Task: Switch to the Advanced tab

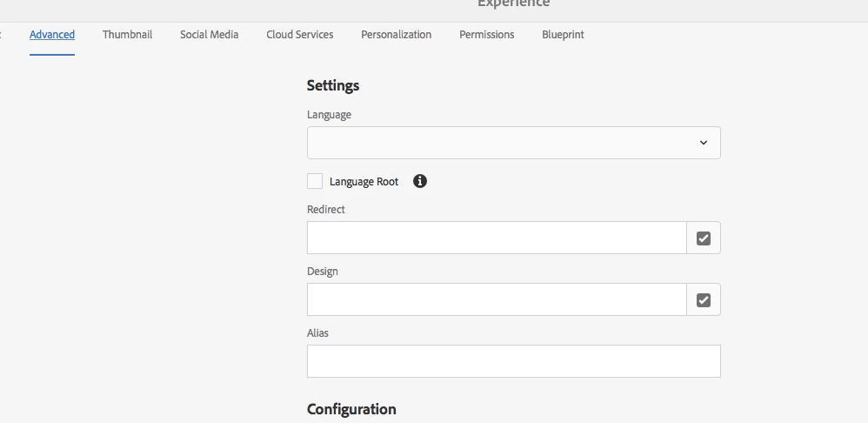Action: [x=52, y=35]
